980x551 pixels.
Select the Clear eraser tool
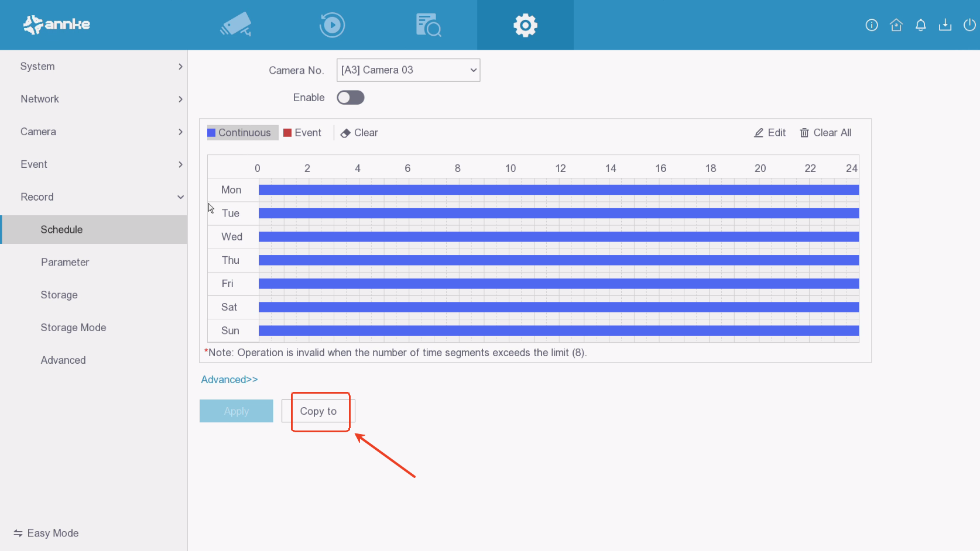point(359,133)
